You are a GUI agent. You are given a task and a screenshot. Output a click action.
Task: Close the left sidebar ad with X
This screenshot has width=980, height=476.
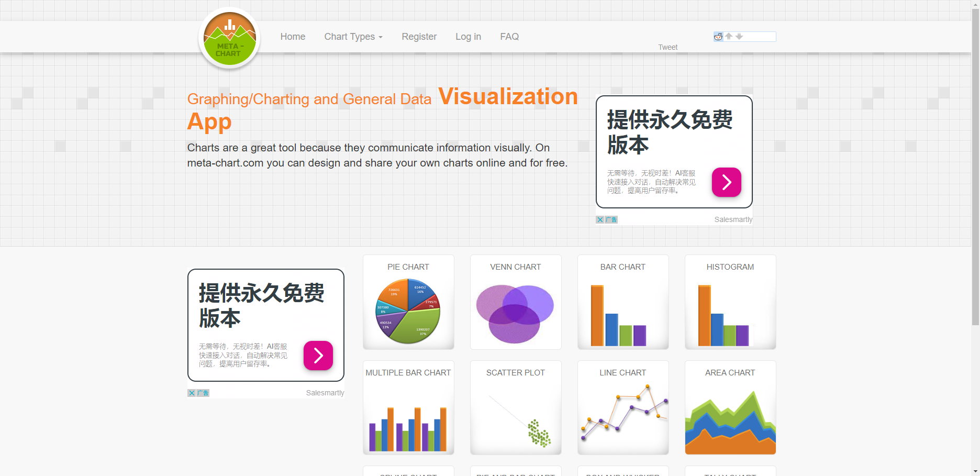tap(192, 393)
